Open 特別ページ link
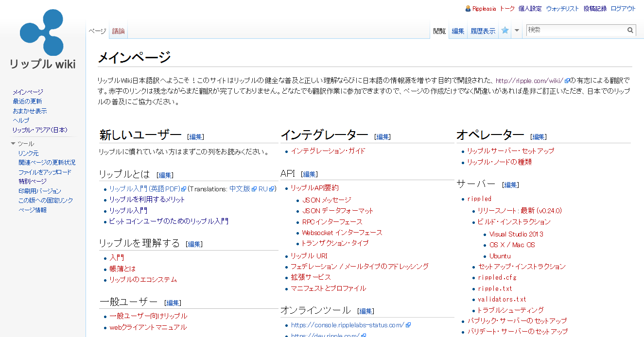This screenshot has height=337, width=644. click(x=33, y=182)
